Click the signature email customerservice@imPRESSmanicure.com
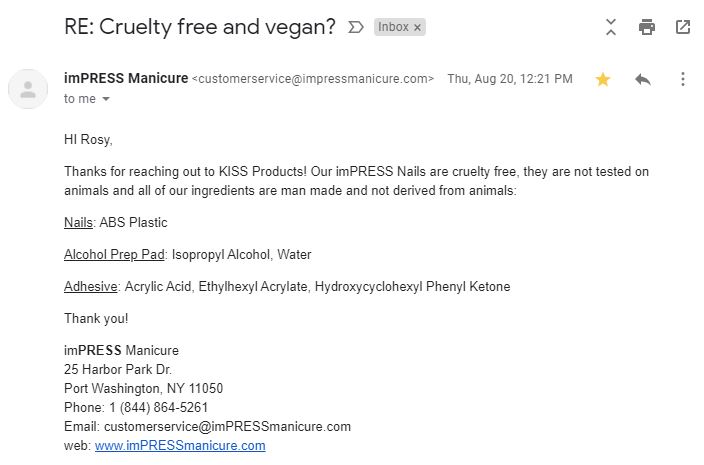 click(228, 426)
